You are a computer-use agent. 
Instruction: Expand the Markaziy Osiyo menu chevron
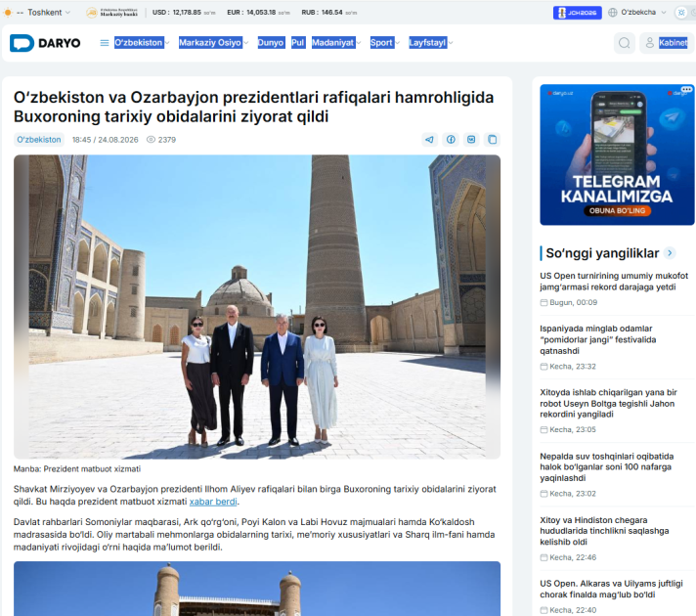(x=246, y=43)
